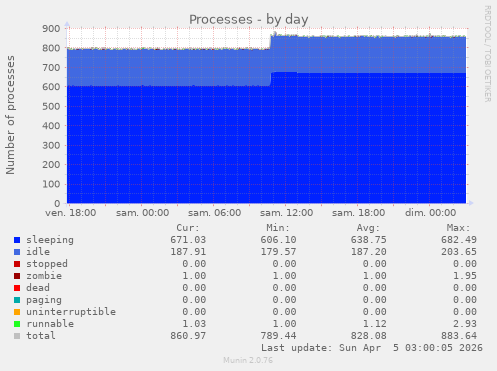This screenshot has width=497, height=371.
Task: Click the 'Min:' column header
Action: [278, 228]
